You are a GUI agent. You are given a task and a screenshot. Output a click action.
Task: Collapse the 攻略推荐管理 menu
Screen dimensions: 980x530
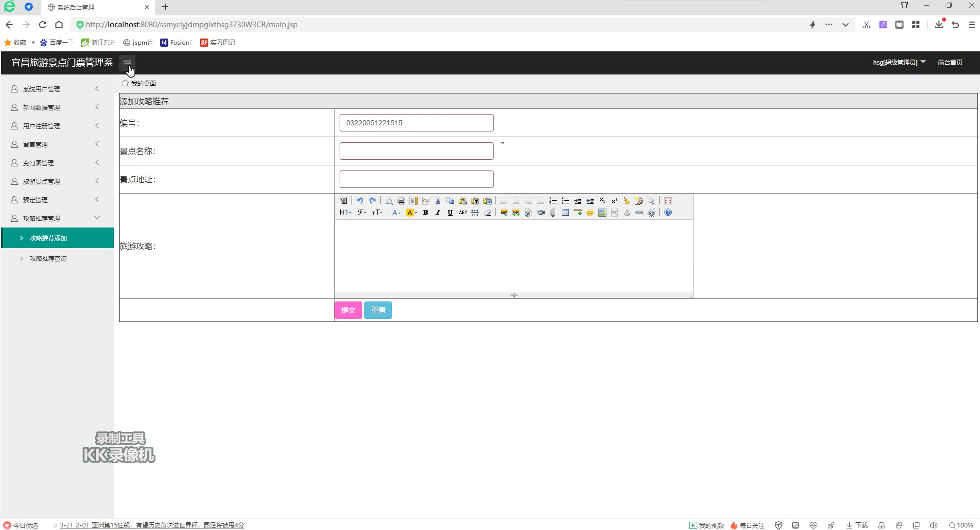click(x=57, y=218)
